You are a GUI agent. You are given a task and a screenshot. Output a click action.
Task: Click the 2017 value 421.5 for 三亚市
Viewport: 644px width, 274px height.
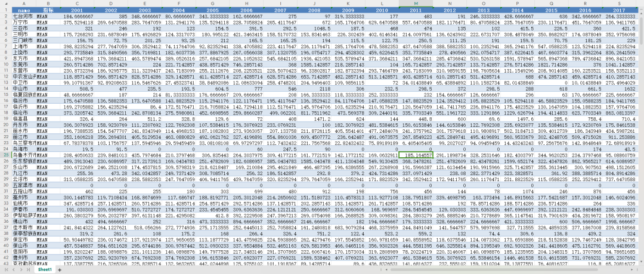pos(619,29)
